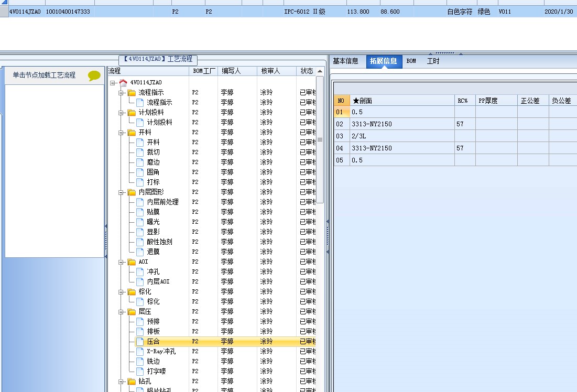Collapse the AOI folder node
Screen dimensions: 577x392
(x=121, y=262)
